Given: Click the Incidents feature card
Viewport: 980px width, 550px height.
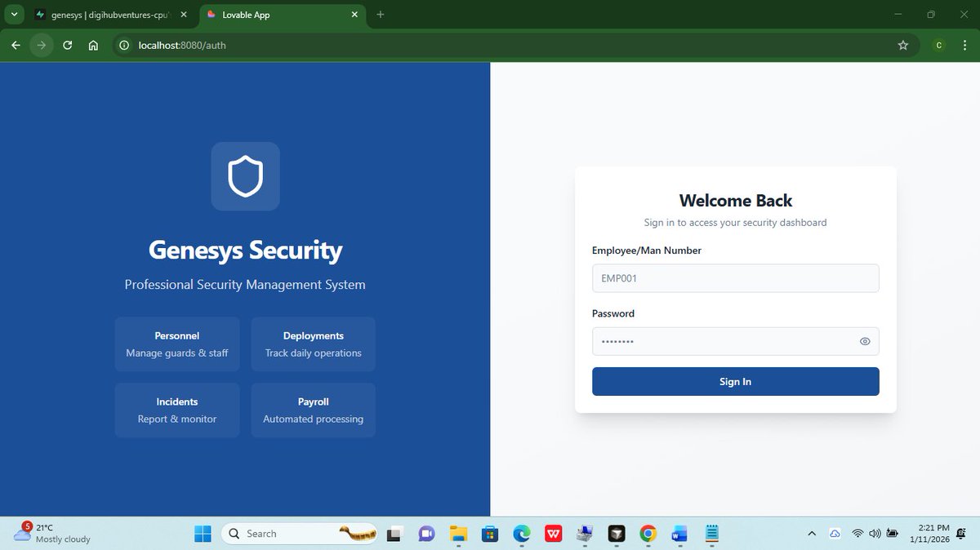Looking at the screenshot, I should [x=177, y=410].
